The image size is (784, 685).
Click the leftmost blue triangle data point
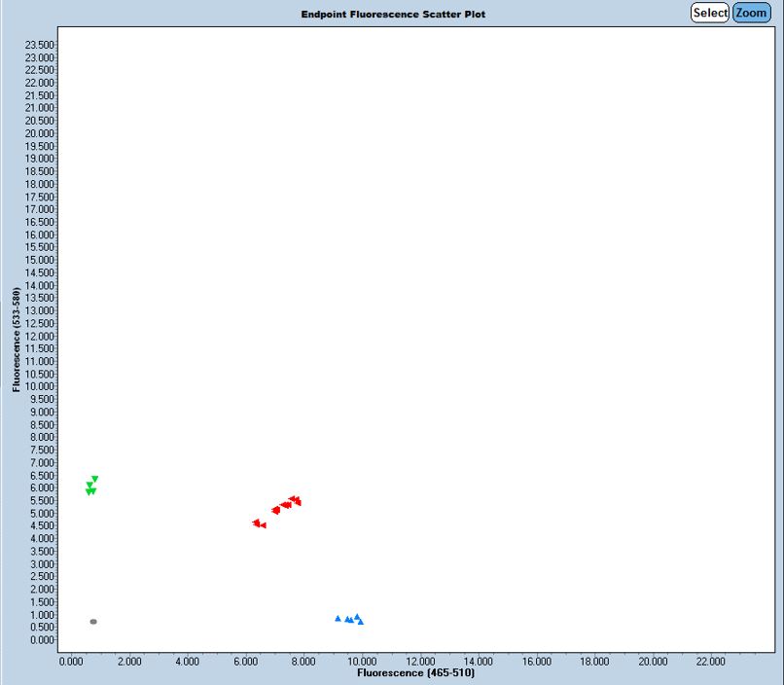click(x=338, y=618)
